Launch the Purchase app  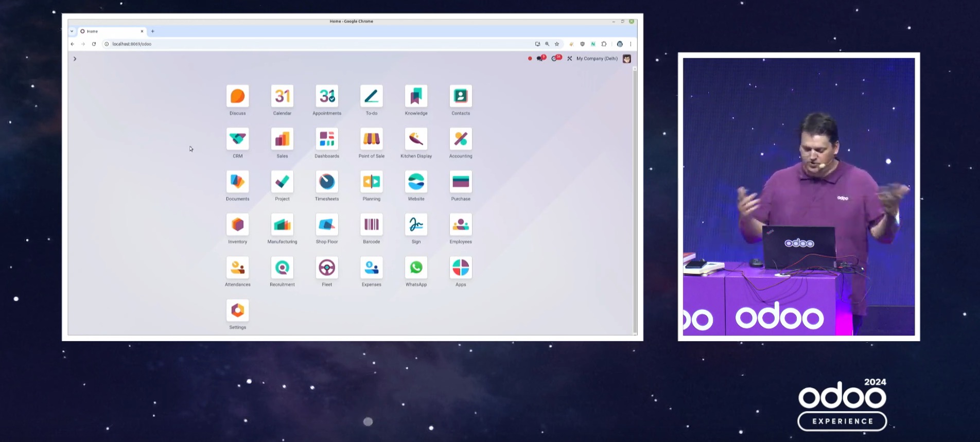(x=461, y=182)
